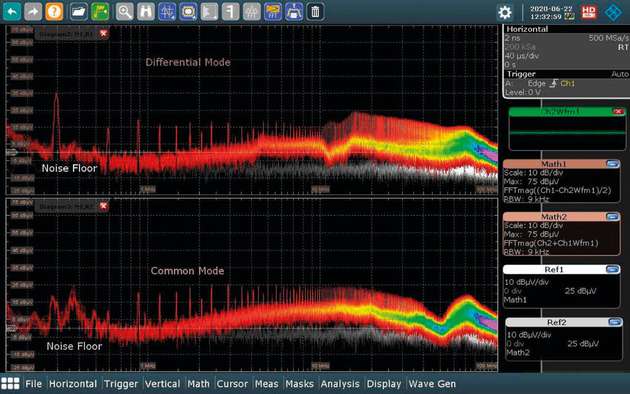The width and height of the screenshot is (630, 394).
Task: Minimize the Ref2 signal icon
Action: pos(615,322)
